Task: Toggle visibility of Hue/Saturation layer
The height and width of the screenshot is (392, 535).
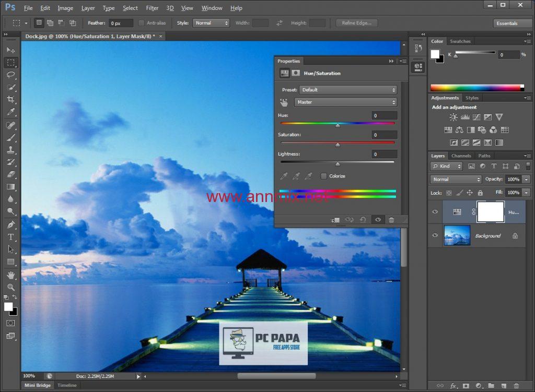Action: tap(435, 211)
